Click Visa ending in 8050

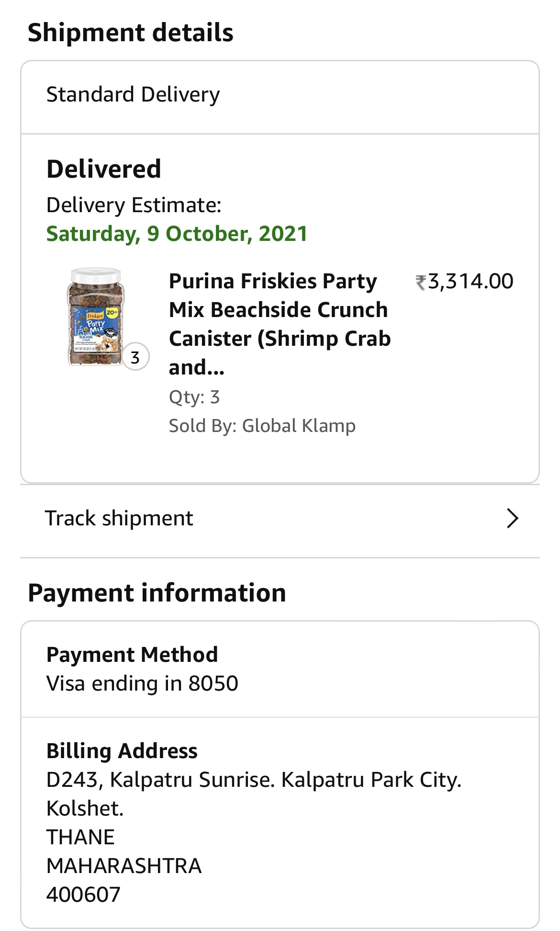pyautogui.click(x=142, y=683)
